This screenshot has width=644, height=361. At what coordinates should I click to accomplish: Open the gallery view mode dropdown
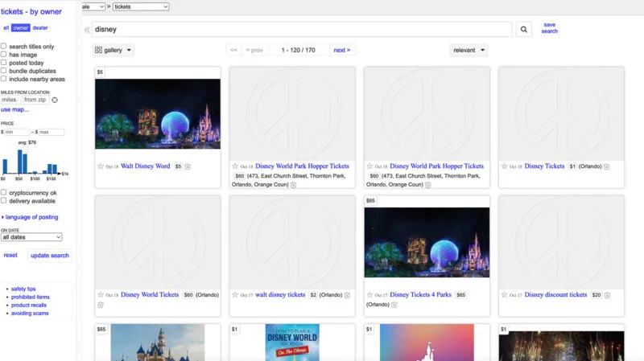(x=113, y=50)
